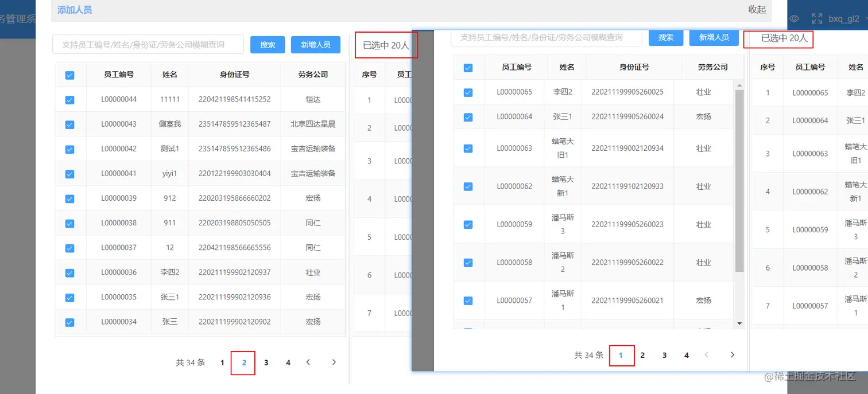This screenshot has height=394, width=868.
Task: Uncheck the L00000058 row checkbox in the left table of the right overlay
Action: 468,263
